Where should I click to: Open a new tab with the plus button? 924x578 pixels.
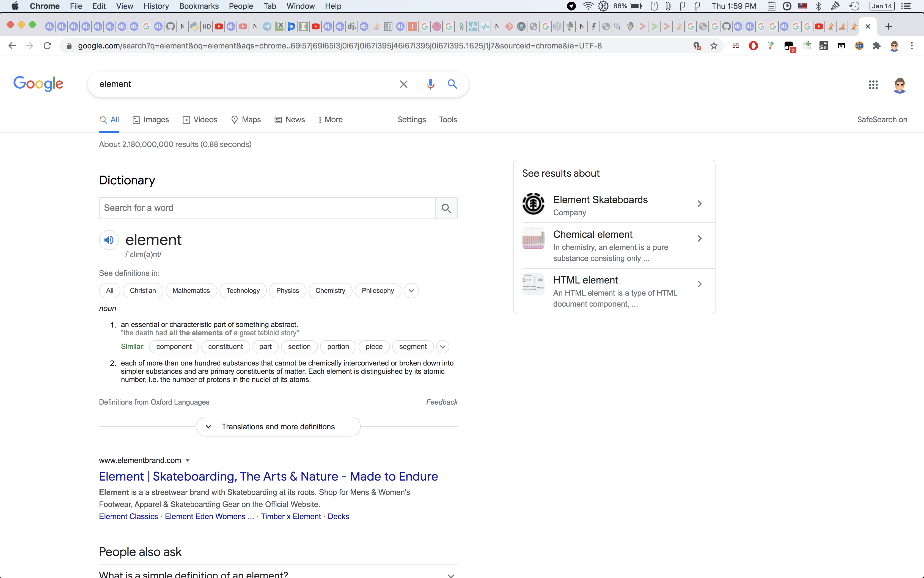point(889,26)
